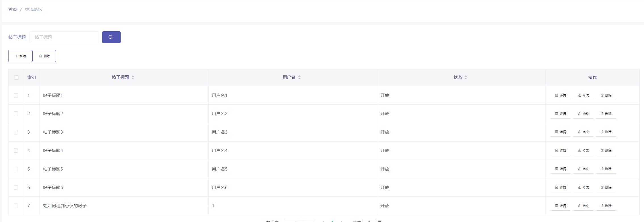Check the checkbox for row 1
The width and height of the screenshot is (644, 222).
[16, 96]
